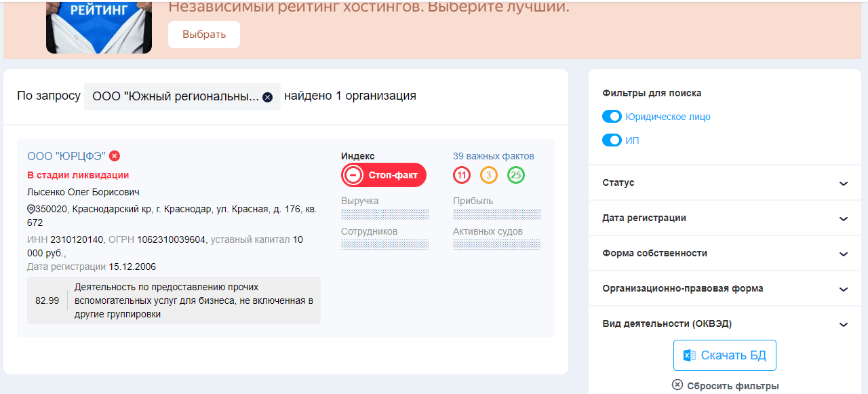
Task: Open the ООО "ЮРЦФЭ" company link
Action: pos(66,156)
